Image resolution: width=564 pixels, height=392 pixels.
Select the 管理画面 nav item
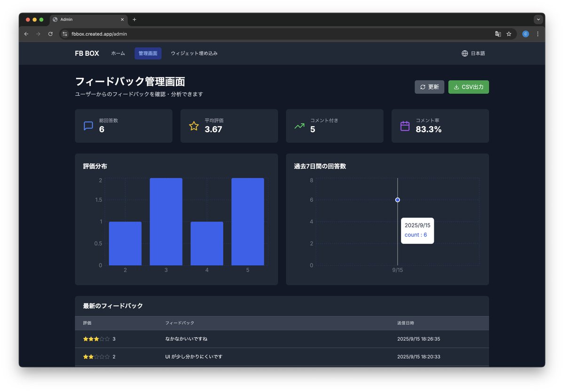click(x=148, y=54)
